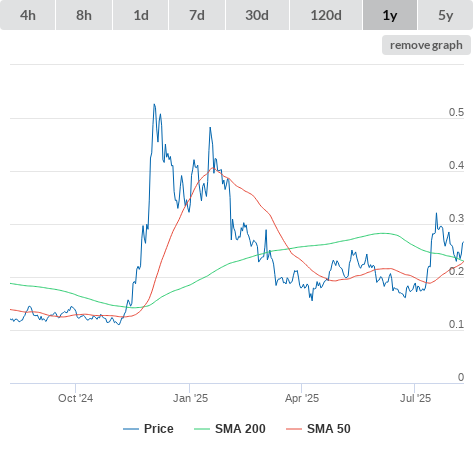Switch chart to 120d range
The width and height of the screenshot is (474, 455).
coord(326,15)
